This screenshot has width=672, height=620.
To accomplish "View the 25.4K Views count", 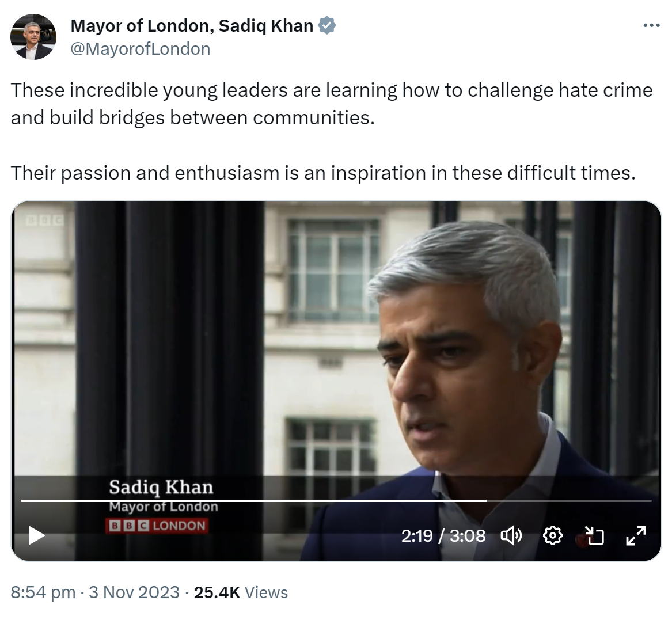I will (x=241, y=592).
